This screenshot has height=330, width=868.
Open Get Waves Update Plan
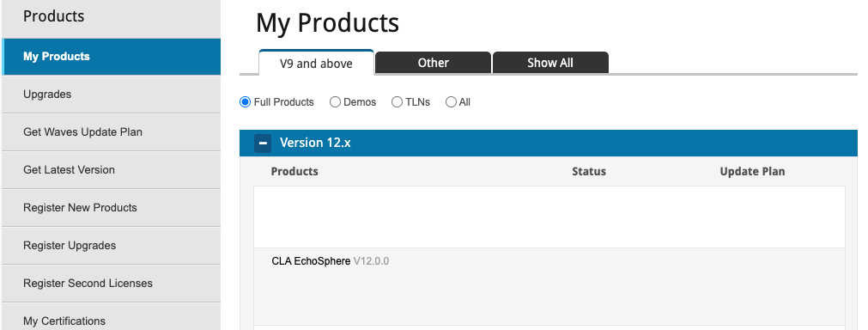(x=112, y=131)
